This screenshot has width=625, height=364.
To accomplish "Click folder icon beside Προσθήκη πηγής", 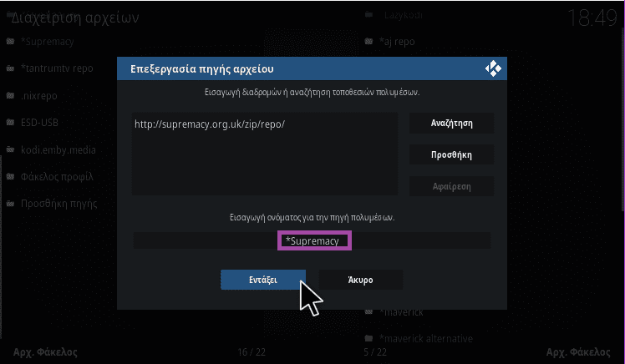I will coord(10,204).
